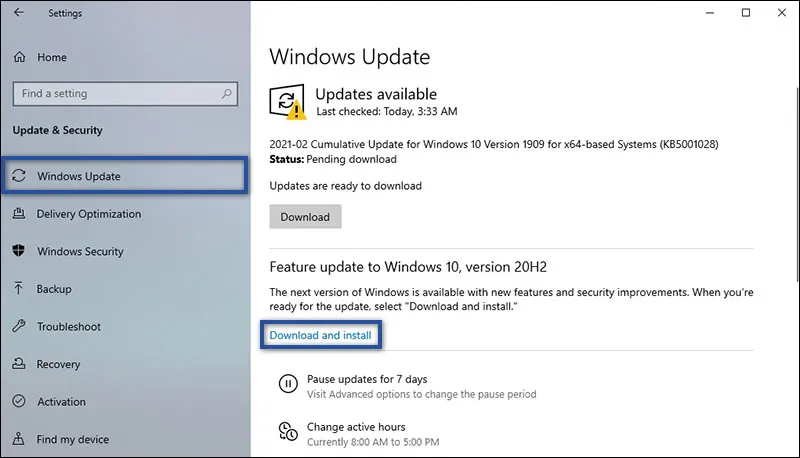Click the update status icon with warning badge

(x=288, y=101)
